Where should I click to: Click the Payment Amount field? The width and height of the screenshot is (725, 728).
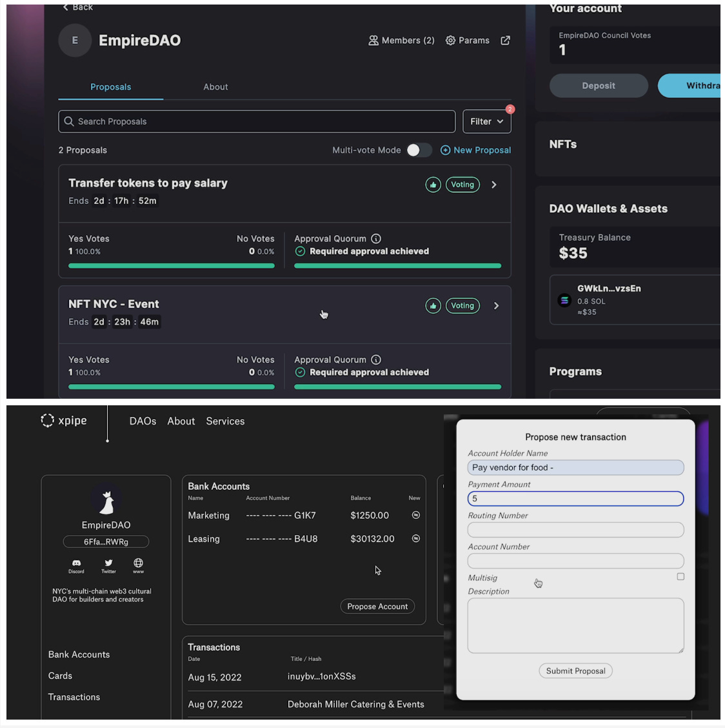click(x=575, y=498)
